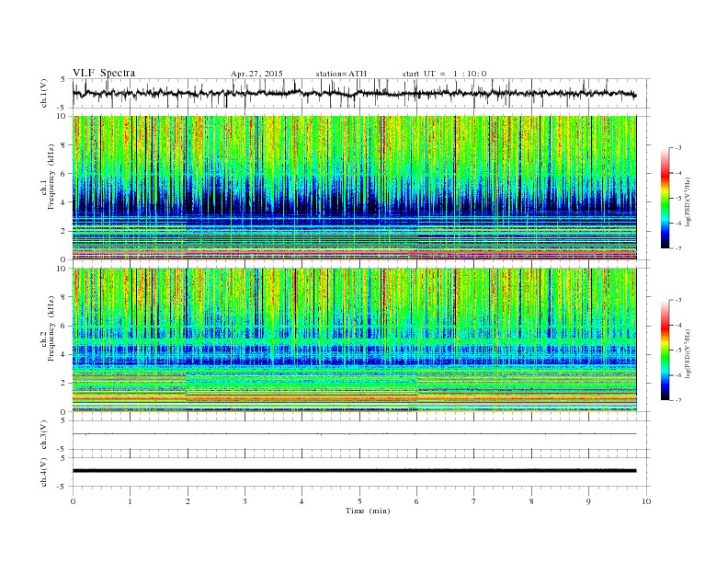Screen dimensions: 728x563
Task: Click the '3' tick on the time axis
Action: point(245,501)
